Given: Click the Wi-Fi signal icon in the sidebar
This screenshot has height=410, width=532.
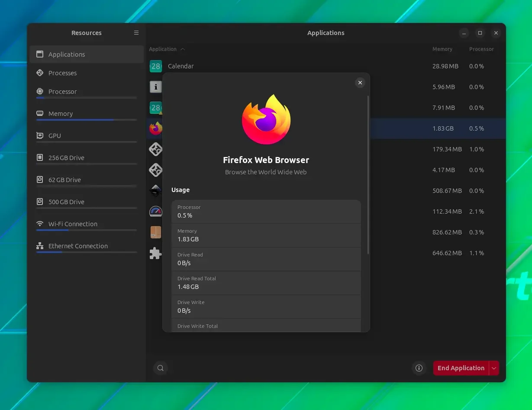Looking at the screenshot, I should coord(40,224).
